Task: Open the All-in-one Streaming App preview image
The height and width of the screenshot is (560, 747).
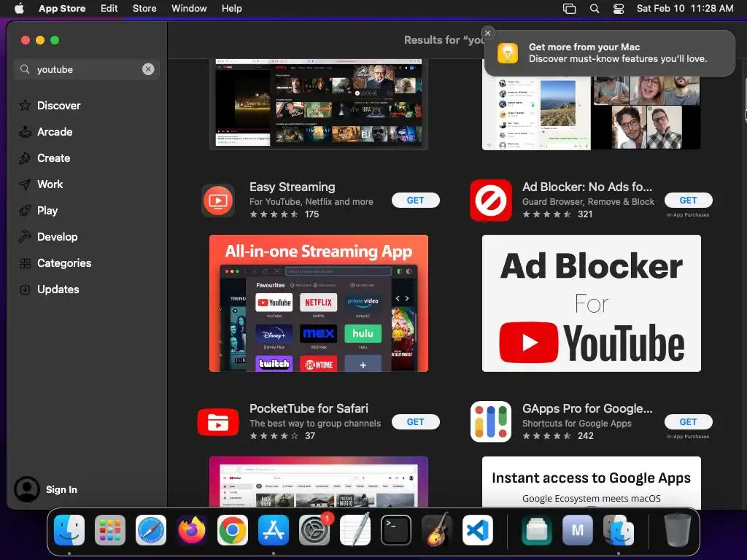Action: [319, 303]
